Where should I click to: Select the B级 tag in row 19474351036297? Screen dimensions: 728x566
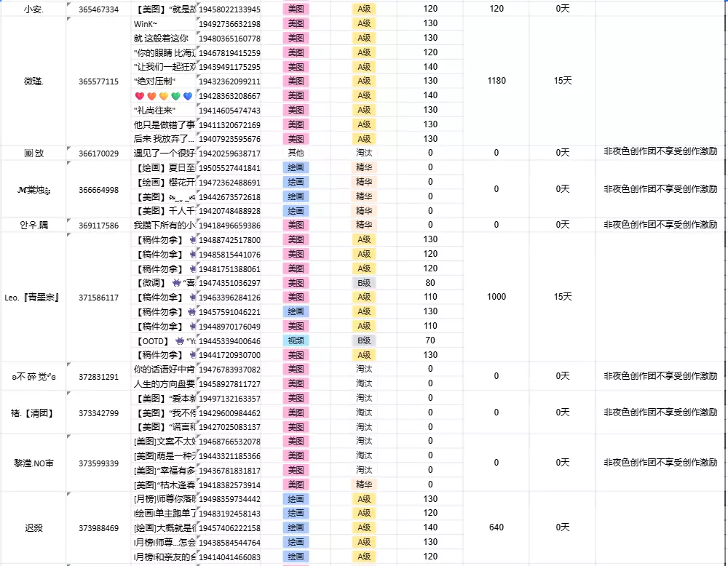pos(364,283)
